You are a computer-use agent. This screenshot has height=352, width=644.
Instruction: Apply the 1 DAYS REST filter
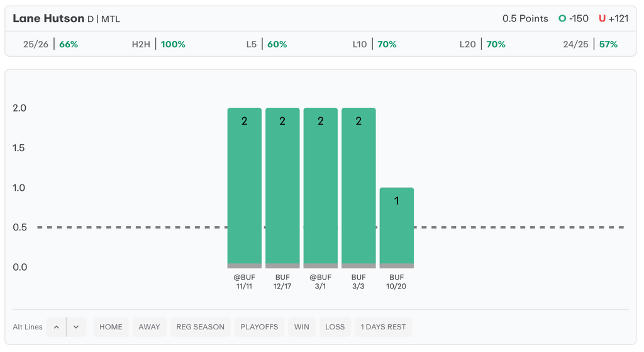pos(384,327)
